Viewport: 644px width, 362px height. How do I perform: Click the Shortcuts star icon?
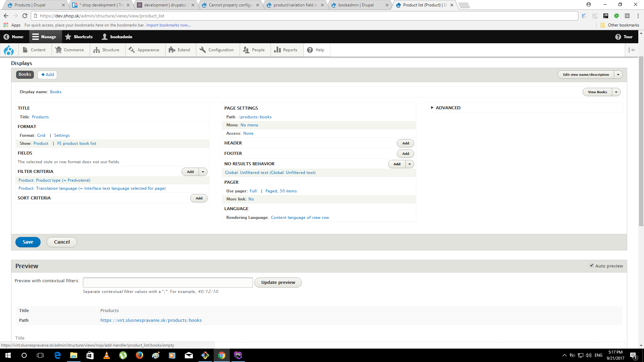68,37
